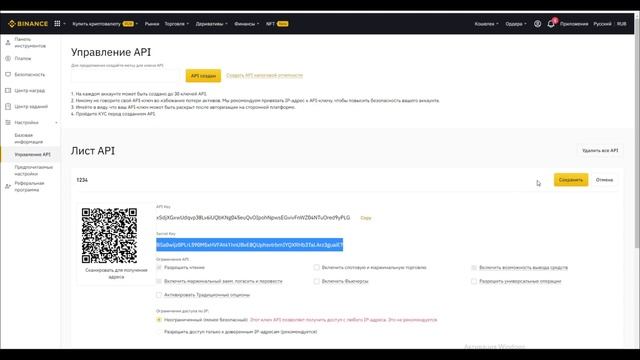
Task: Click the Rewards center sidebar icon
Action: point(8,90)
